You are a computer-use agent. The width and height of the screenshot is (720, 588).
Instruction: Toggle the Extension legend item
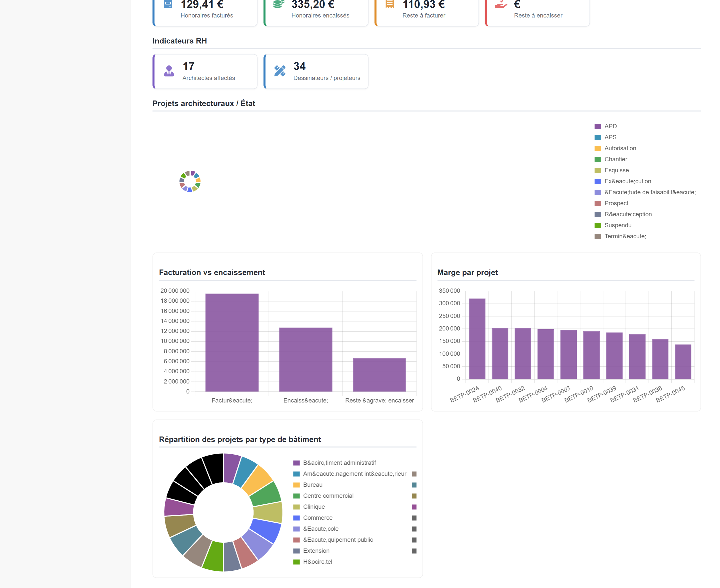click(311, 551)
